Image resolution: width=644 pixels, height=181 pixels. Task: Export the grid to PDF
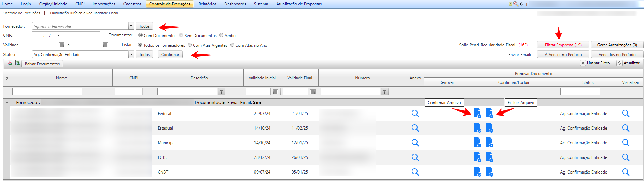10,63
